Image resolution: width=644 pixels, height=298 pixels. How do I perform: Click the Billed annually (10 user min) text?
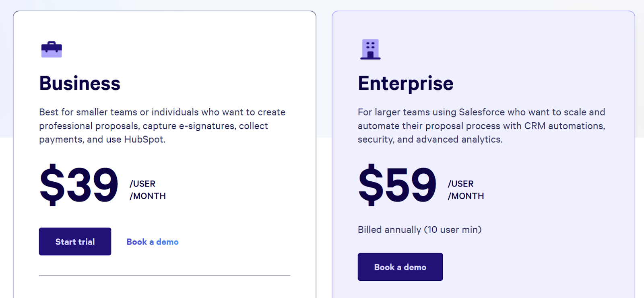tap(419, 230)
